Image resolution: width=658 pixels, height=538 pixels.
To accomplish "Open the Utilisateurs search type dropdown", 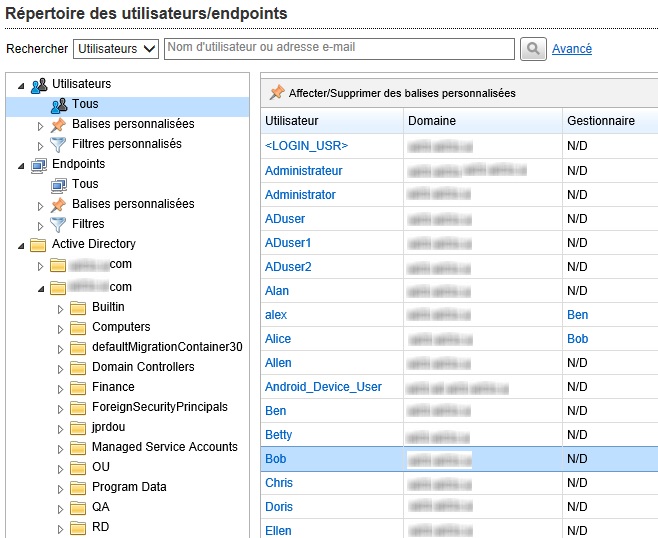I will click(117, 49).
